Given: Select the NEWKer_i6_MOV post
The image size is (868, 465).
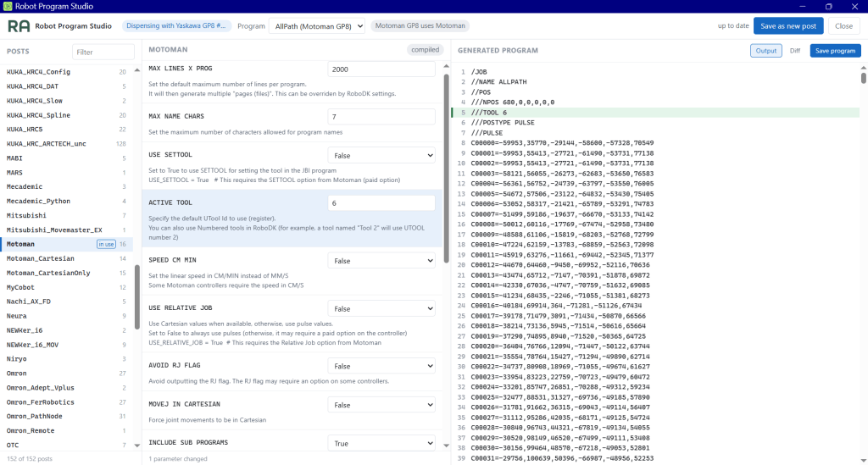Looking at the screenshot, I should pyautogui.click(x=66, y=345).
